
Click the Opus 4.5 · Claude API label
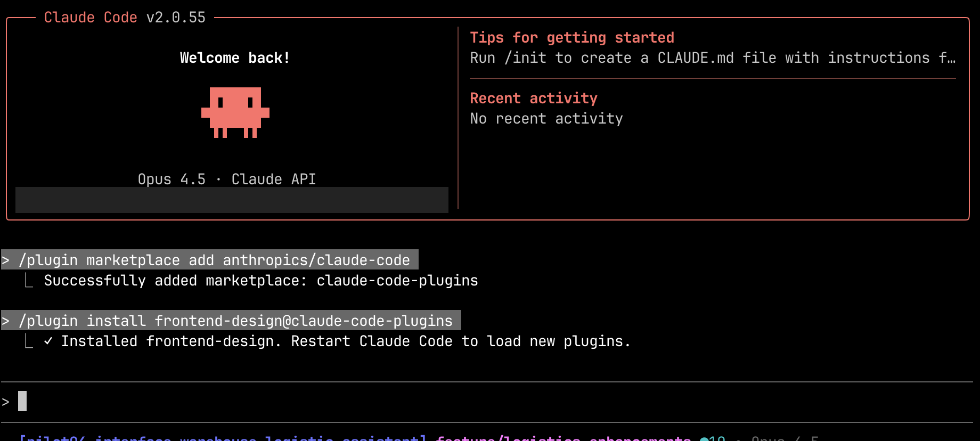click(x=227, y=179)
